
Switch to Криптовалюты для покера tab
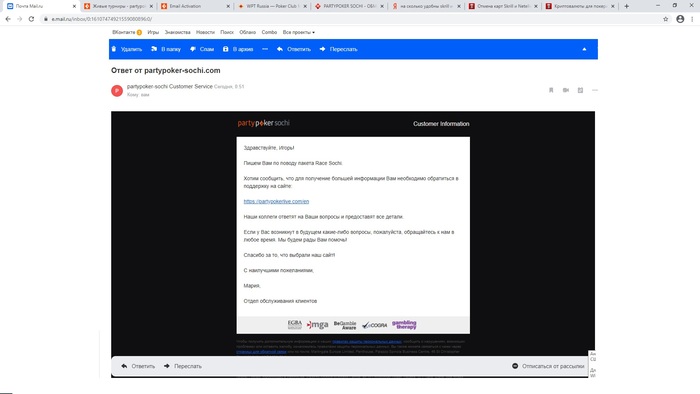[580, 6]
